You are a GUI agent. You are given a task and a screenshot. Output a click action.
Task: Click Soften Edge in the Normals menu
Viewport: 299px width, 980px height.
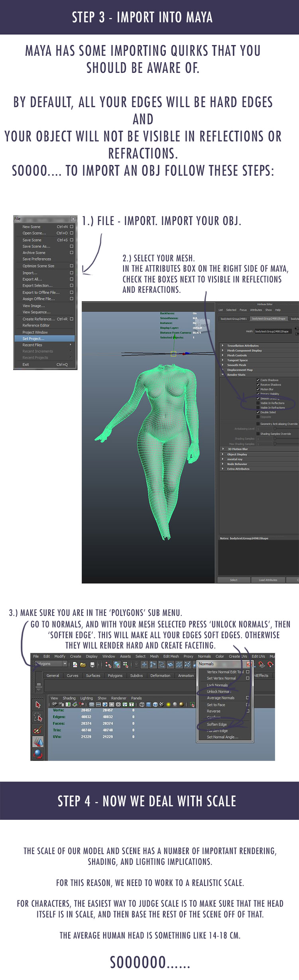pos(217,724)
